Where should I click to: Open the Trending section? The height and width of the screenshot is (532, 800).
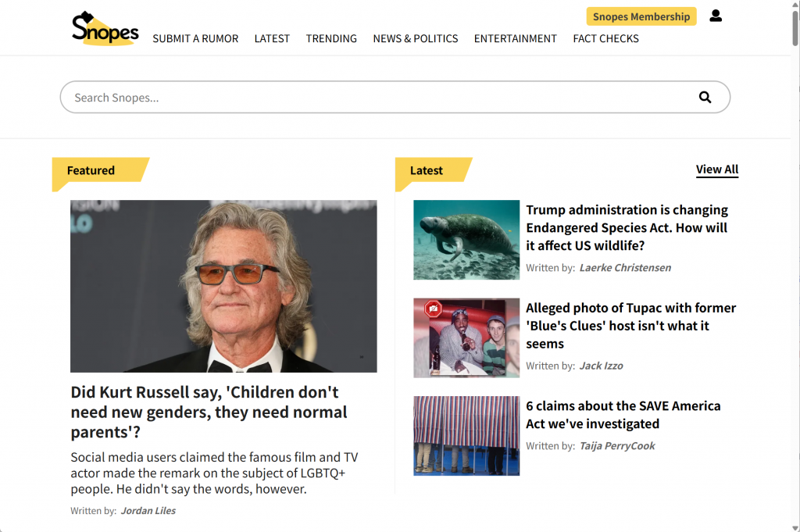point(331,39)
